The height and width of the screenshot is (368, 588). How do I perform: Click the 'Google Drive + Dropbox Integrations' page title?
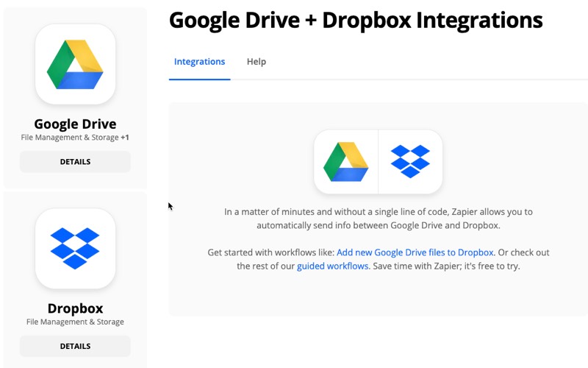[x=356, y=21]
